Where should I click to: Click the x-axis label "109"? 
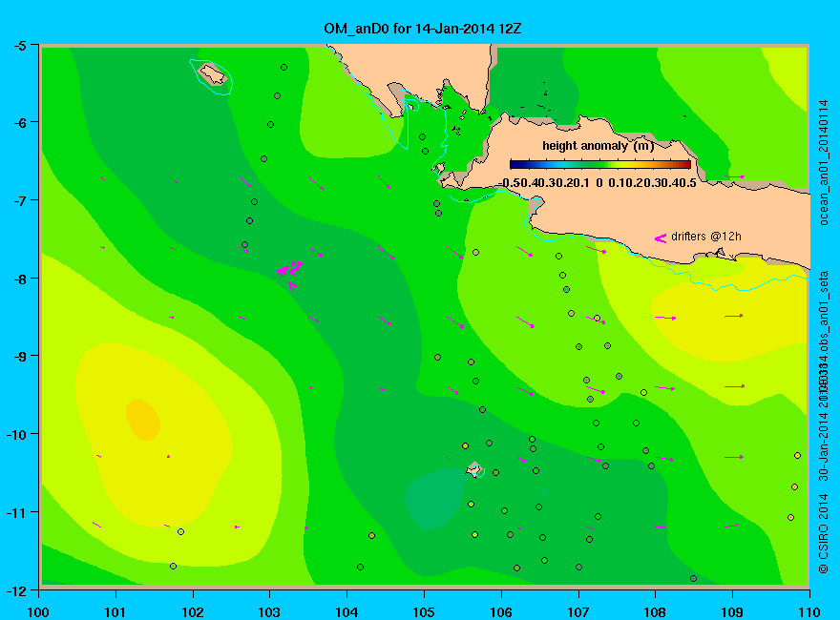732,612
